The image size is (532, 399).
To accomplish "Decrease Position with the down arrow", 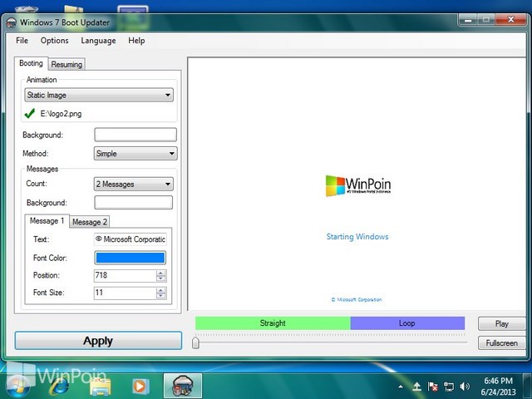I will point(161,278).
